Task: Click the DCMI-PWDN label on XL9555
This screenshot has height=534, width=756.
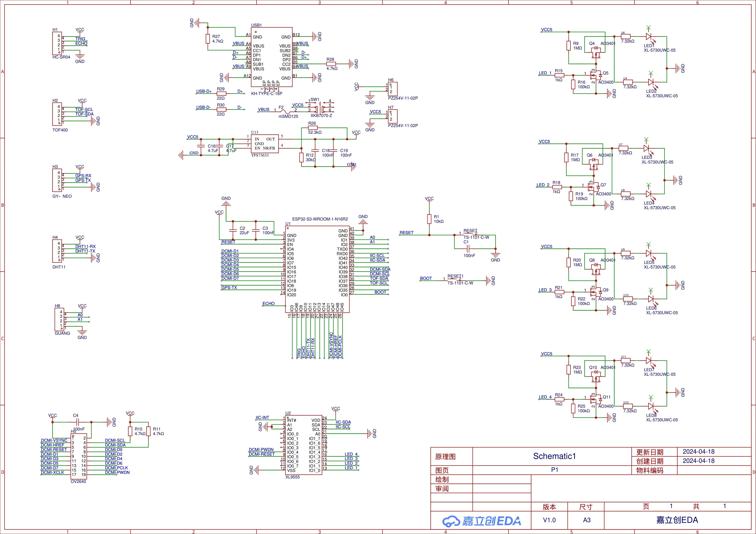Action: point(261,449)
